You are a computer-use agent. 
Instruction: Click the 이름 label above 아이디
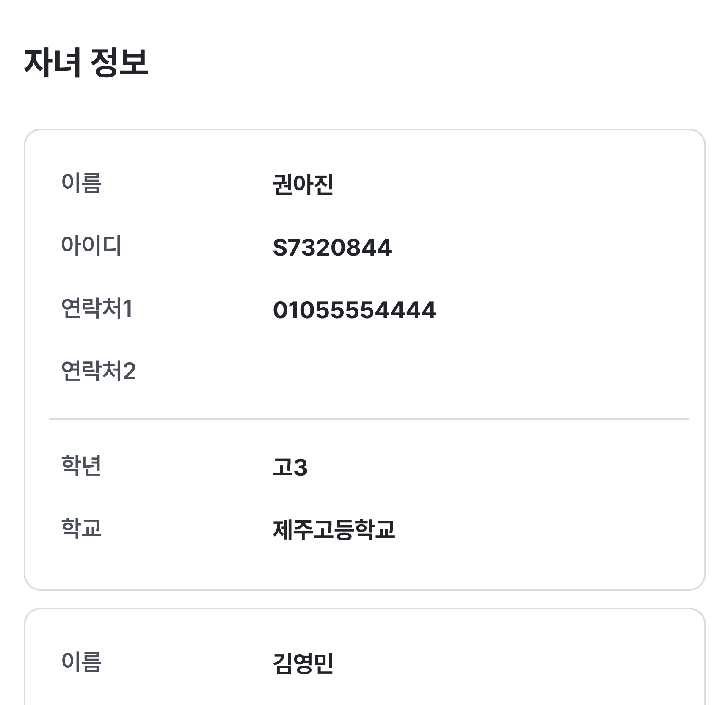(81, 183)
